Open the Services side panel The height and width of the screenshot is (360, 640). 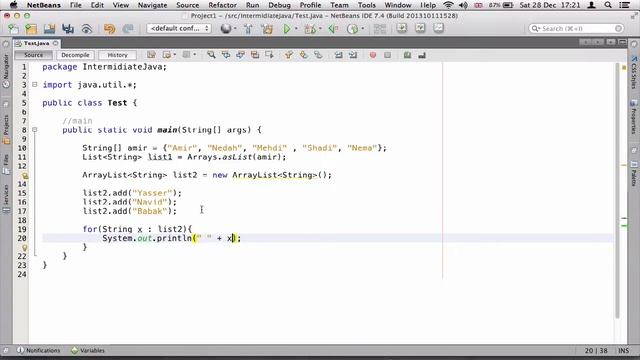[6, 199]
